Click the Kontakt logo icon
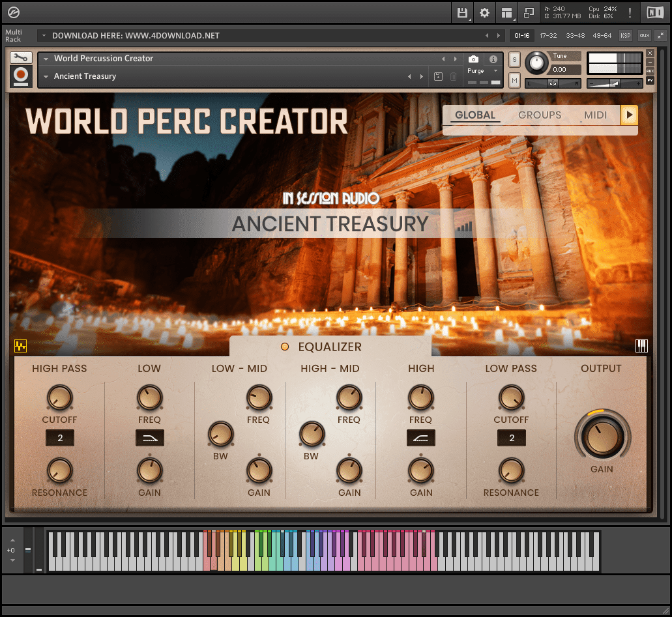Image resolution: width=672 pixels, height=617 pixels. [13, 13]
